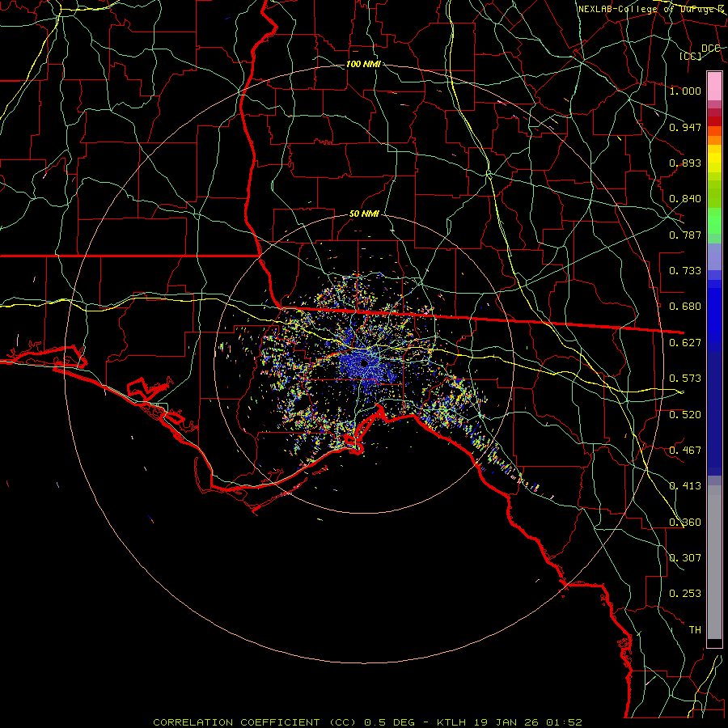Select the 0.360 scale value
Image resolution: width=728 pixels, height=728 pixels.
tap(685, 523)
